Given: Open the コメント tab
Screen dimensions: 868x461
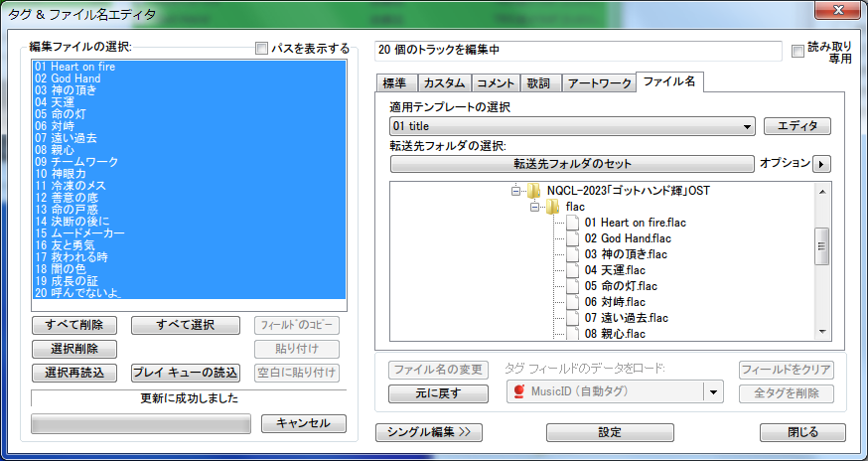Looking at the screenshot, I should pos(496,83).
